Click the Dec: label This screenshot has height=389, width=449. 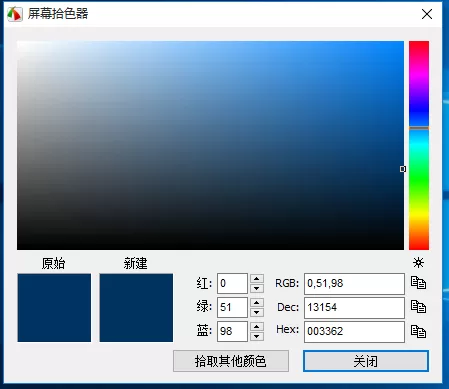(288, 307)
